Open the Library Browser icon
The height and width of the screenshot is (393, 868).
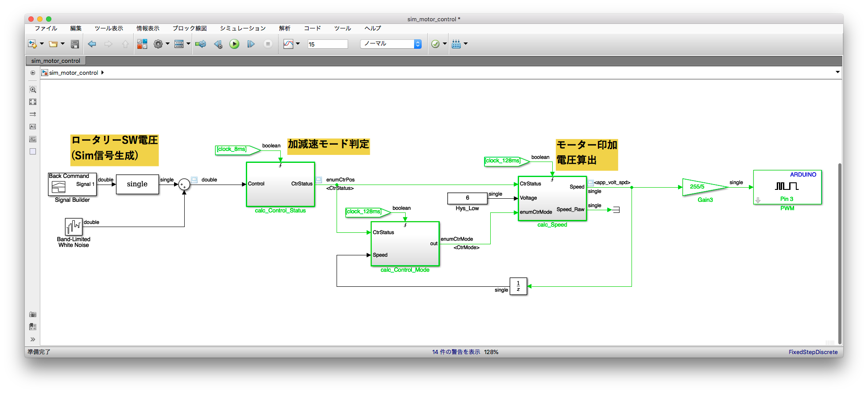coord(142,44)
